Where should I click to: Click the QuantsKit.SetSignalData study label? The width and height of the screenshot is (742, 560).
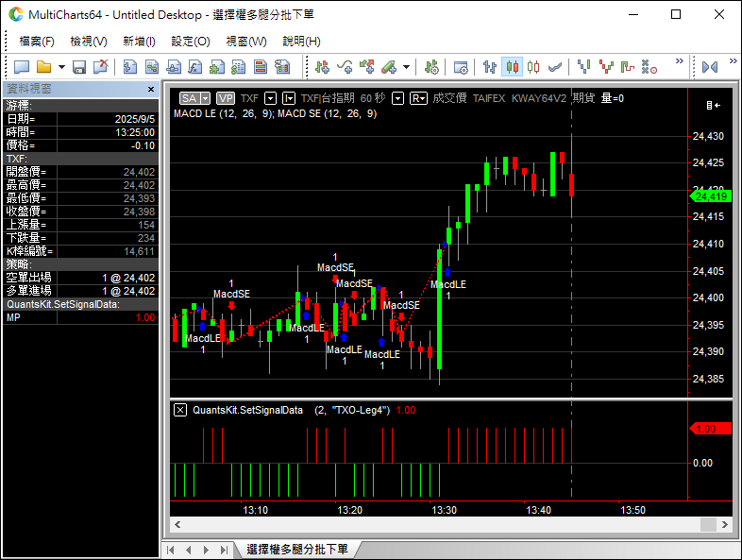point(247,410)
